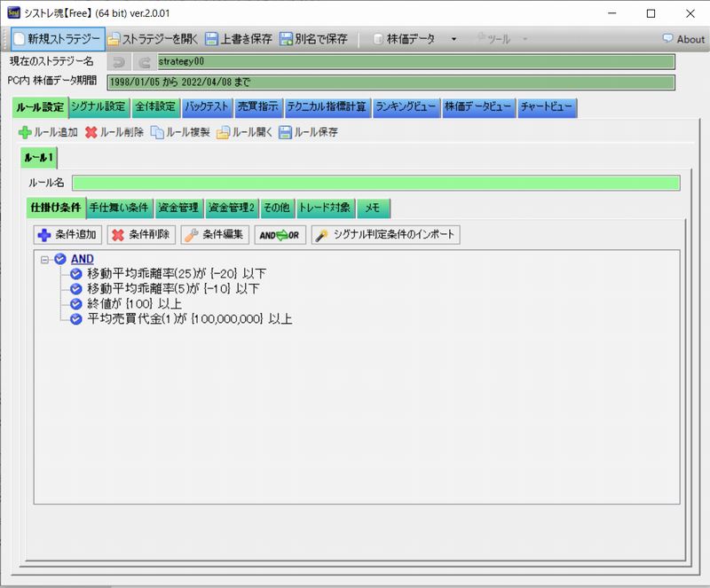
Task: Select the 資金管理2 sub-tab
Action: pos(232,208)
